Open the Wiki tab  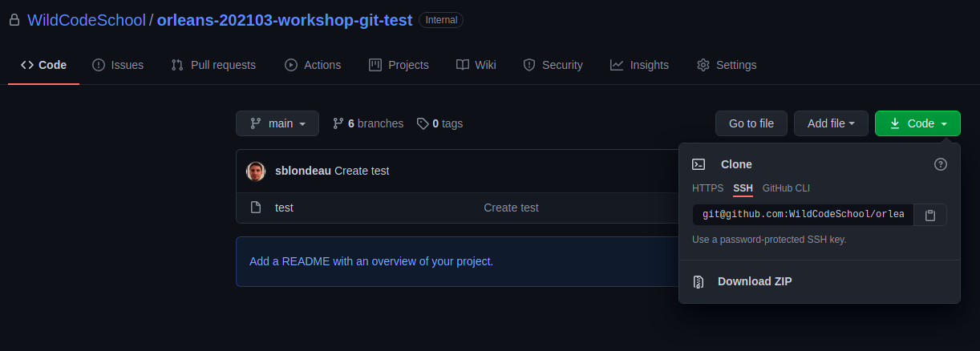[x=476, y=65]
